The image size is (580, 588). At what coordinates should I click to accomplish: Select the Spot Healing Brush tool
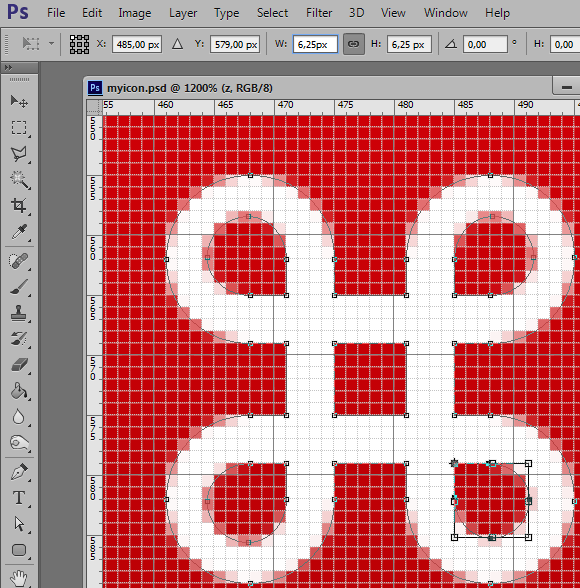(19, 261)
